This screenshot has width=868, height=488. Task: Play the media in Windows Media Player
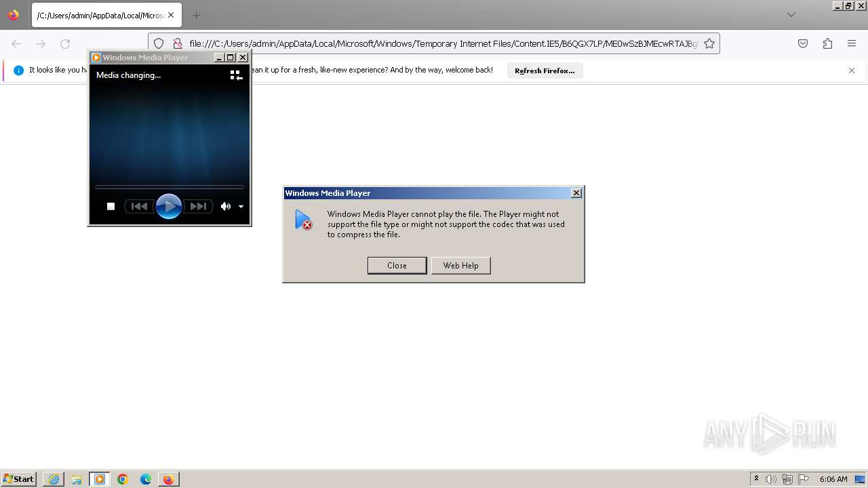(168, 206)
